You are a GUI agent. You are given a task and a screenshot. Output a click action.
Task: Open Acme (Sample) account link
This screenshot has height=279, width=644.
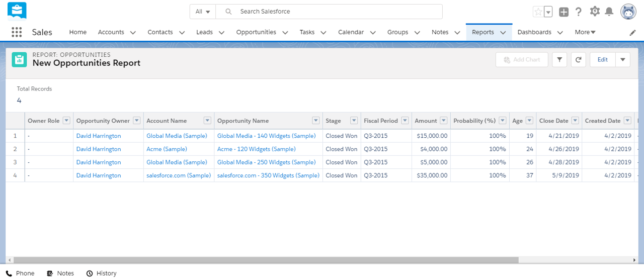tap(167, 149)
